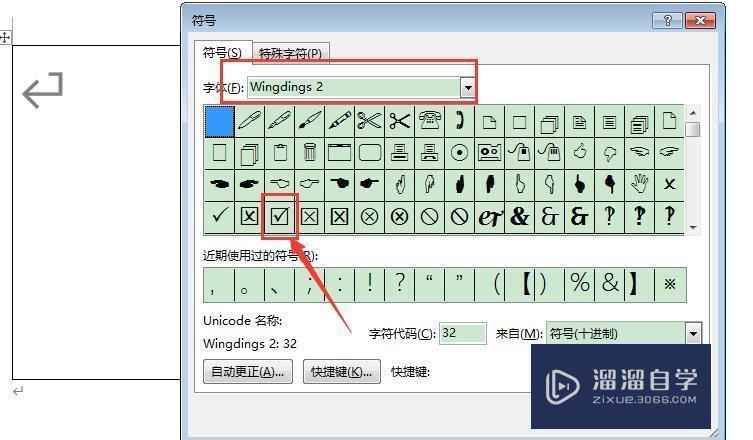
Task: Select the rounded rectangle symbol
Action: pos(370,153)
